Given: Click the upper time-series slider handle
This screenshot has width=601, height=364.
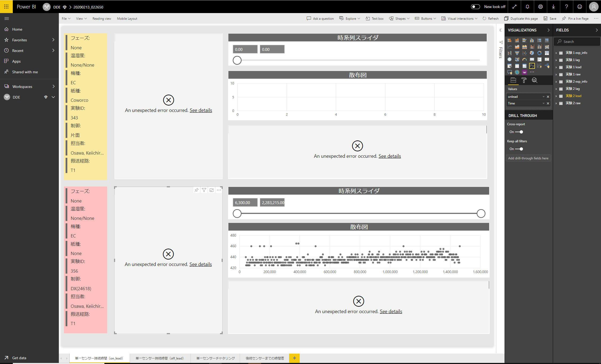Looking at the screenshot, I should (x=237, y=60).
